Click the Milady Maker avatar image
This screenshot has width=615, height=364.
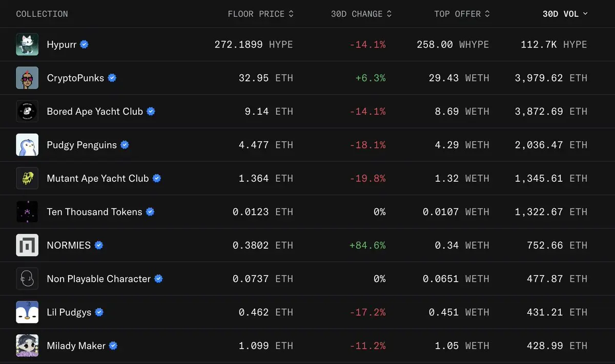click(x=27, y=346)
